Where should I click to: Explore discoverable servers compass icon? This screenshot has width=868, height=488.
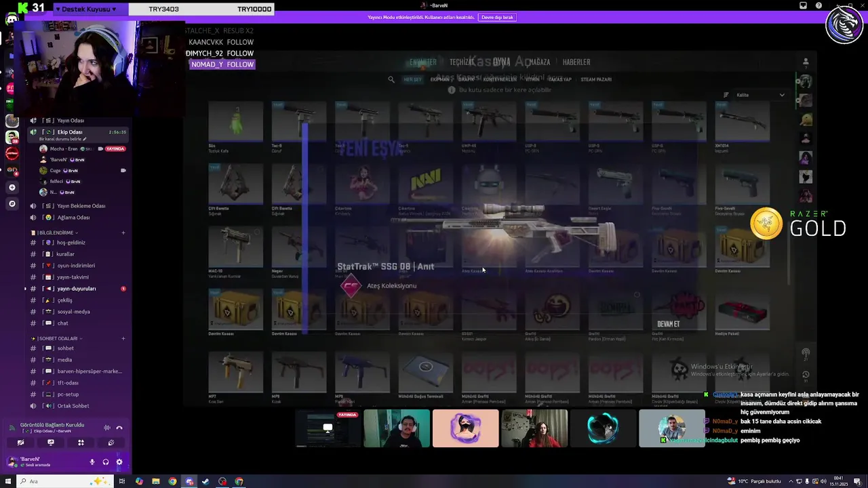tap(12, 203)
